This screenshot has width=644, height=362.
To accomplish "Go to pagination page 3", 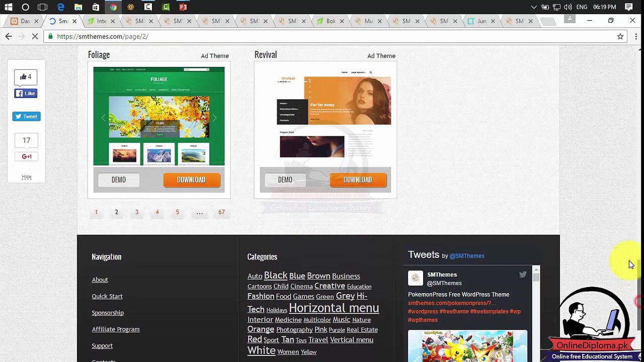I will pyautogui.click(x=137, y=212).
